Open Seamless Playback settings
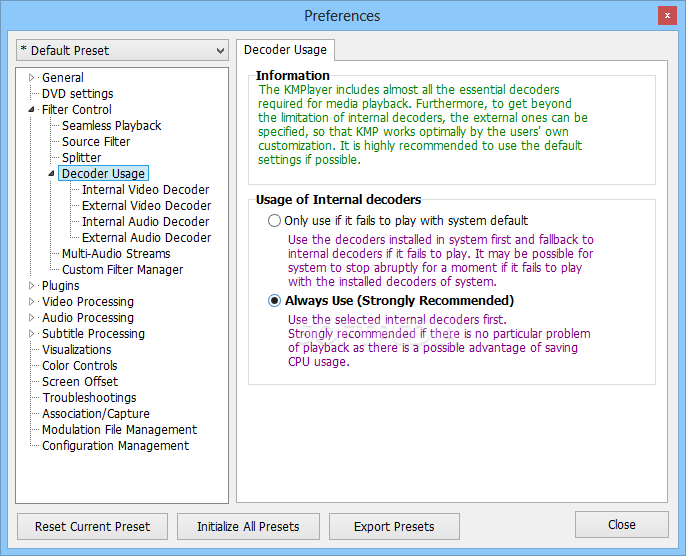686x556 pixels. pyautogui.click(x=112, y=126)
